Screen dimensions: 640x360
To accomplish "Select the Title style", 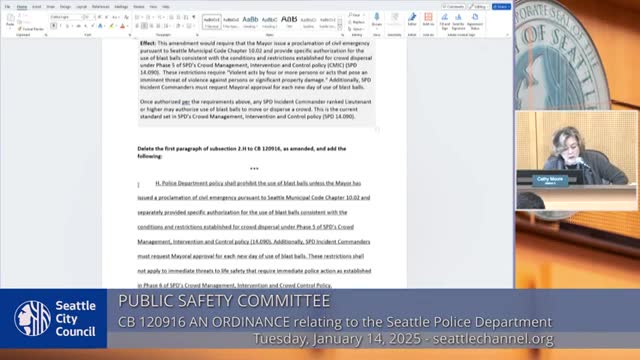I will pyautogui.click(x=289, y=22).
